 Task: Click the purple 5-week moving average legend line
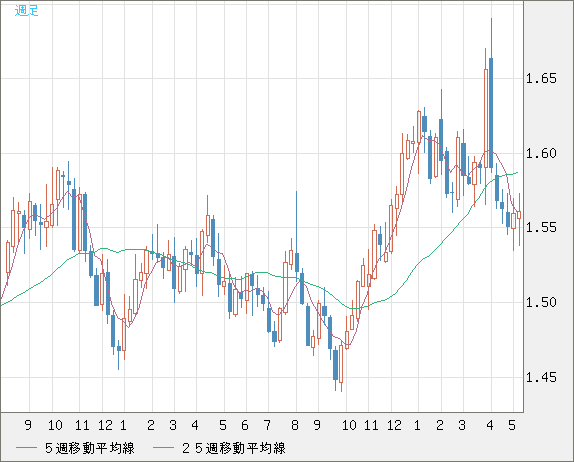[x=26, y=448]
